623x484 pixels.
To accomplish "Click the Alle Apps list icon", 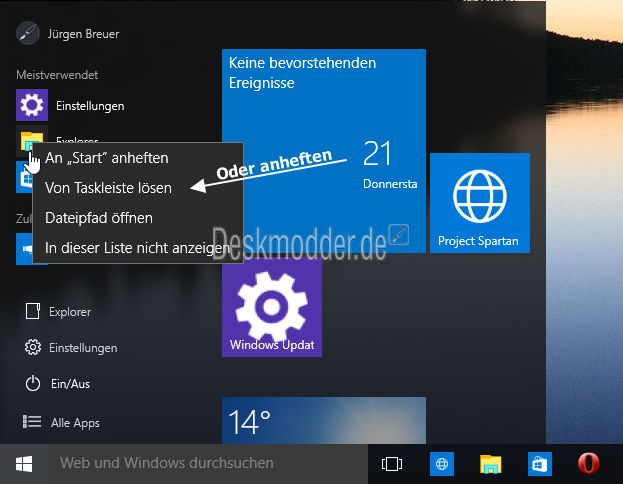I will 32,422.
